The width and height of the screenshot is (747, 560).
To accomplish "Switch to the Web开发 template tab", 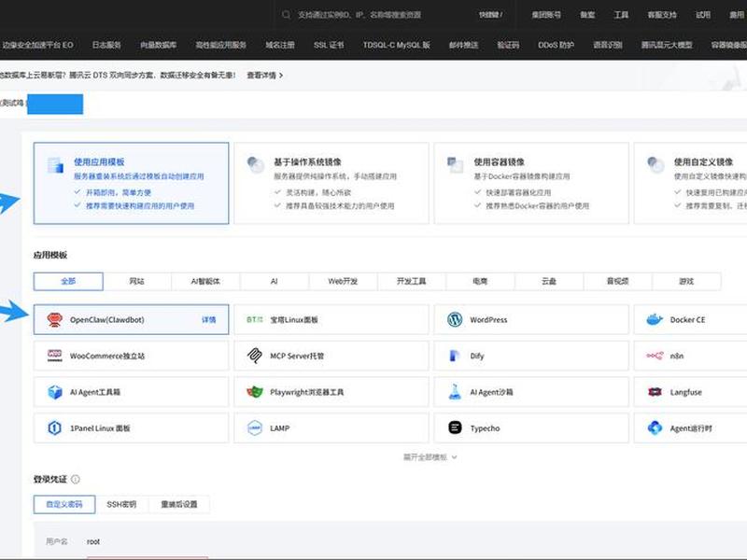I will coord(343,282).
